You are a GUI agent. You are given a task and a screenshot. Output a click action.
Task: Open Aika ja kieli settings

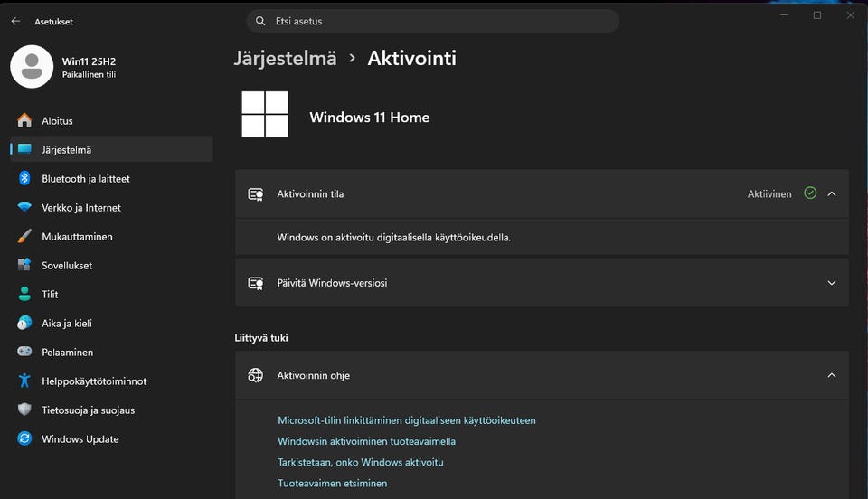click(111, 323)
